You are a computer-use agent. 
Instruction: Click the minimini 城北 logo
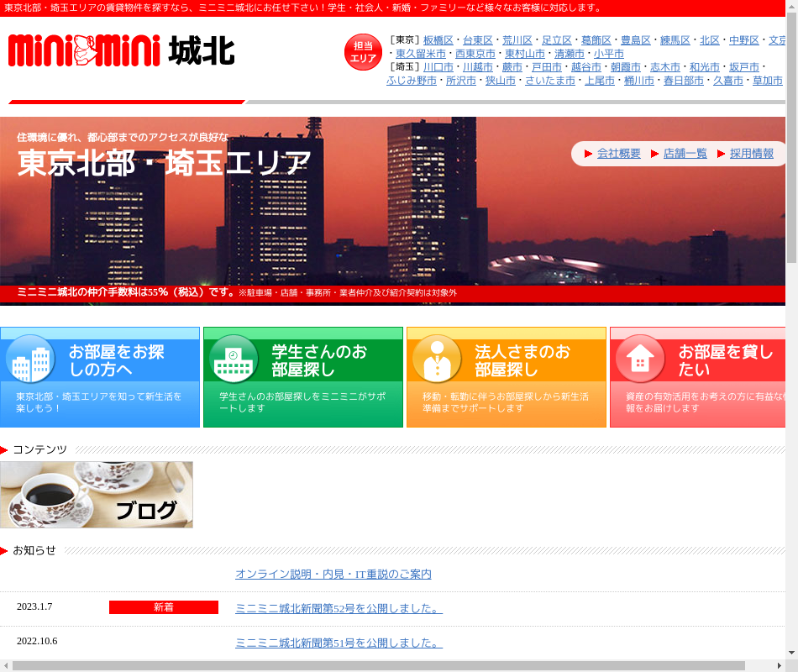coord(121,51)
